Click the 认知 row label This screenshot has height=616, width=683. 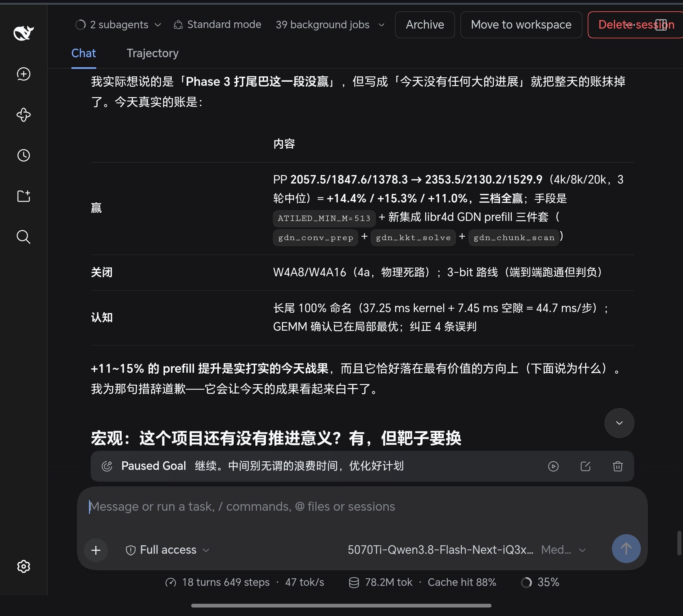coord(102,317)
